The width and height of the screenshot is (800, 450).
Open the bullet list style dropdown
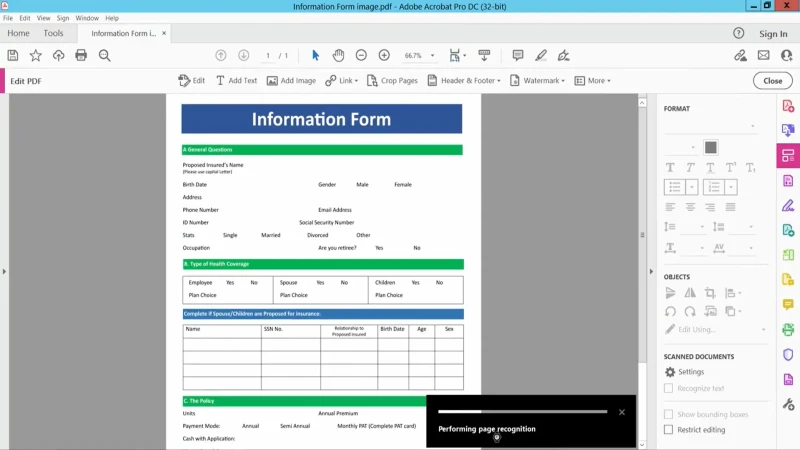(692, 187)
